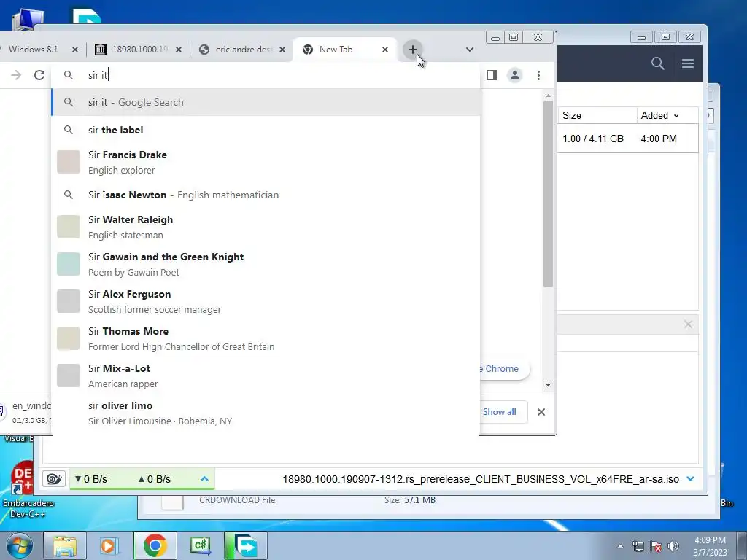This screenshot has height=560, width=747.
Task: Click Action Center flag in tray
Action: point(656,546)
